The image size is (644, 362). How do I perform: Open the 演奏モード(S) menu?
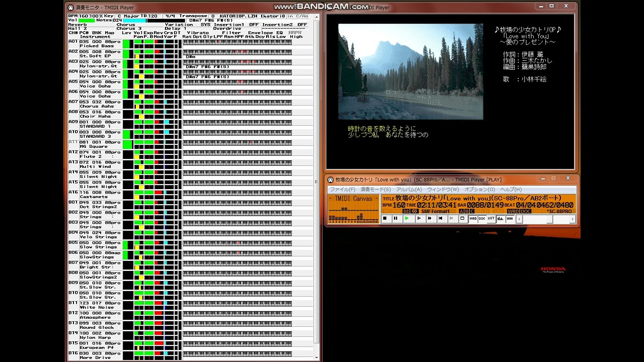point(375,190)
